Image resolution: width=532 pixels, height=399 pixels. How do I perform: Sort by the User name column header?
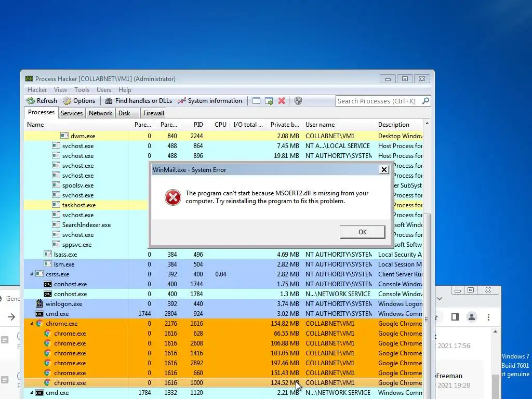pos(339,125)
